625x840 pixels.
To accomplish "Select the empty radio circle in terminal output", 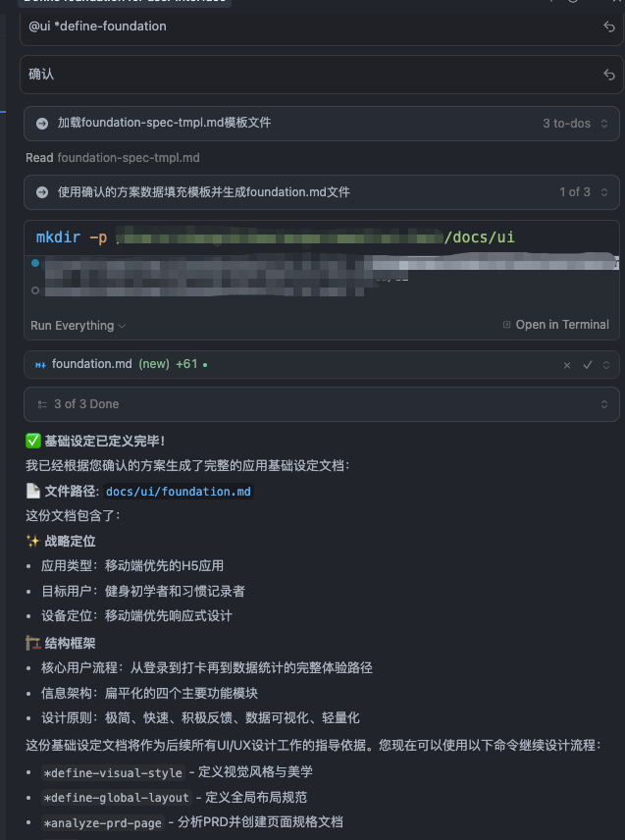I will coord(35,290).
